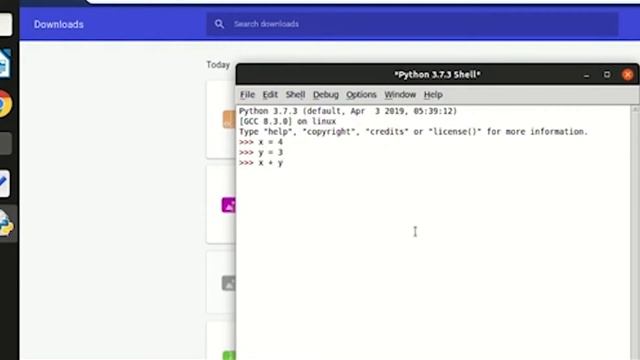
Task: Click the magenta image file icon in Downloads
Action: point(229,205)
